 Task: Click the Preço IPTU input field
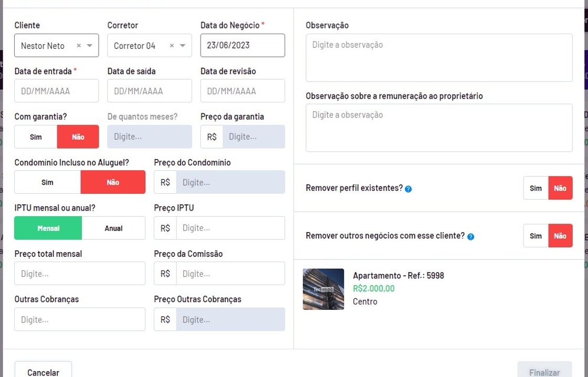(230, 228)
